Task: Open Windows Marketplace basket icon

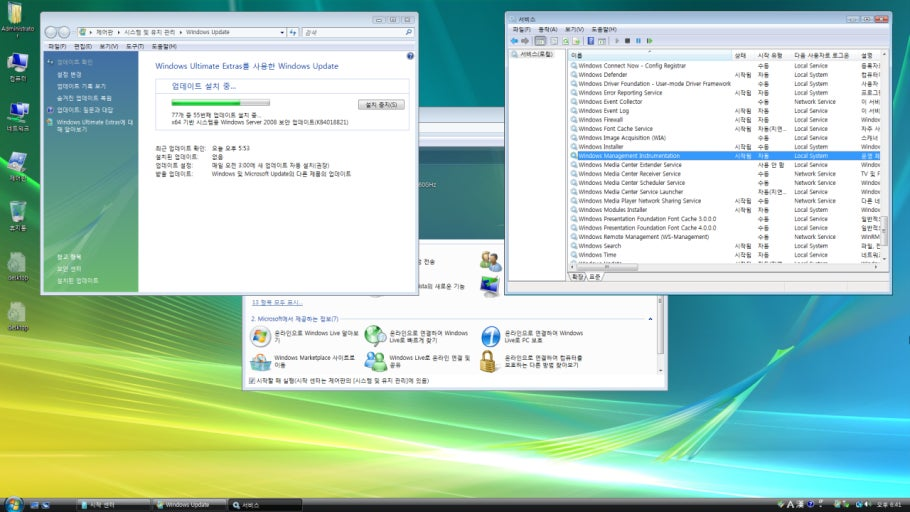Action: tap(261, 362)
